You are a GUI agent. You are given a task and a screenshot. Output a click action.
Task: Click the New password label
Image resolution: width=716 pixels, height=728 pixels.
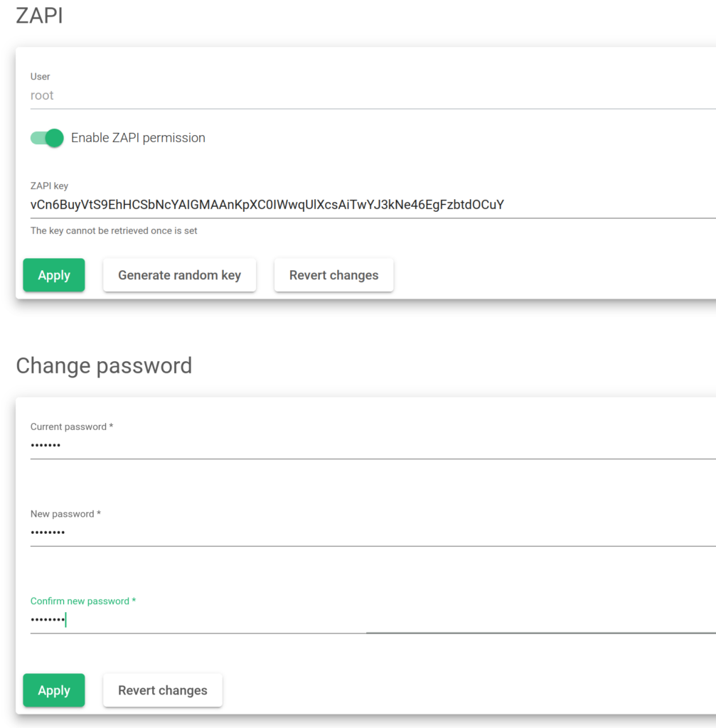(65, 514)
